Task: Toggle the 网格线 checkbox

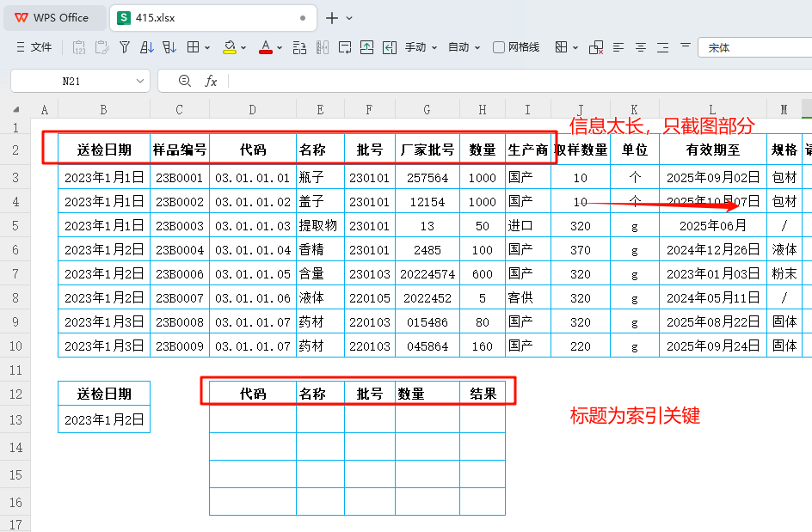Action: pyautogui.click(x=499, y=47)
